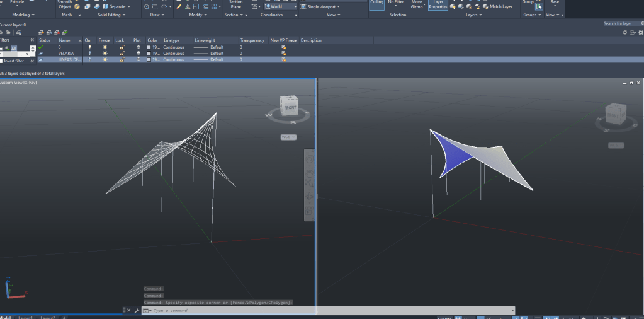Click the Section Plane tool

click(235, 4)
